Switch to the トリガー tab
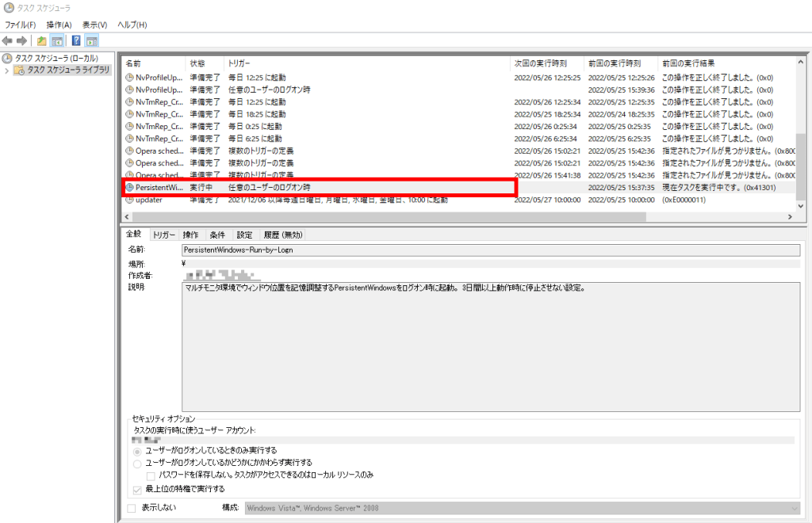This screenshot has height=523, width=812. coord(163,235)
